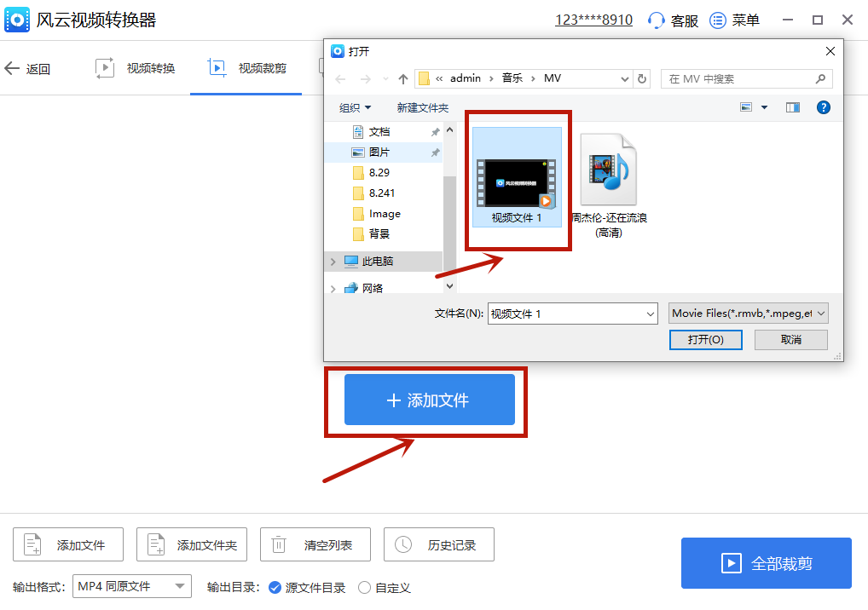Click dialog forward navigation arrow
Viewport: 868px width, 610px height.
click(365, 79)
